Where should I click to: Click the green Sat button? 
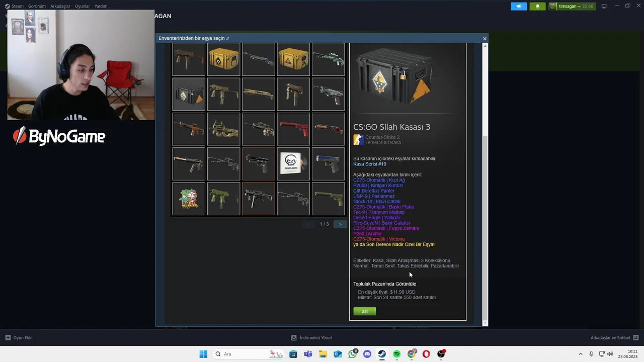tap(364, 311)
